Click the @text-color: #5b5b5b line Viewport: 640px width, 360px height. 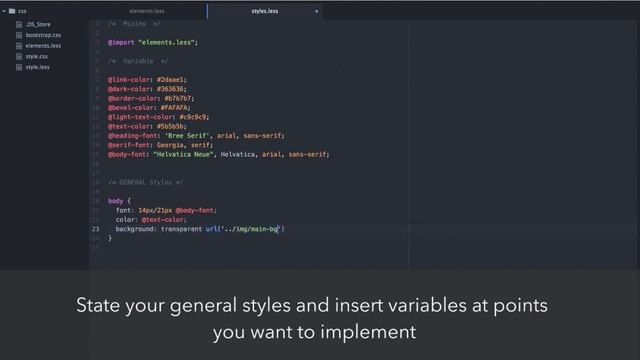point(147,127)
